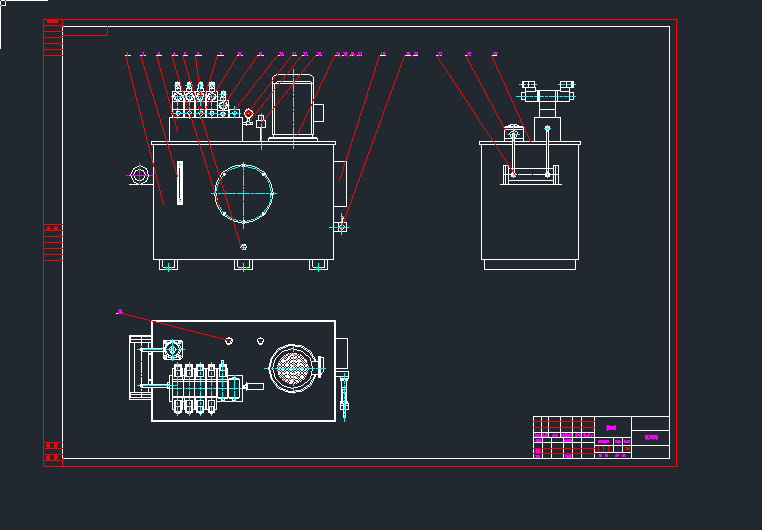Select the revision table at the drawing's top-left
This screenshot has width=762, height=530.
tap(76, 32)
